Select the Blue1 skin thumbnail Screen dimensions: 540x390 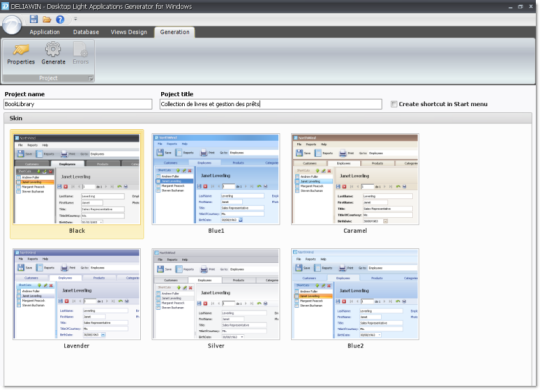tap(216, 179)
